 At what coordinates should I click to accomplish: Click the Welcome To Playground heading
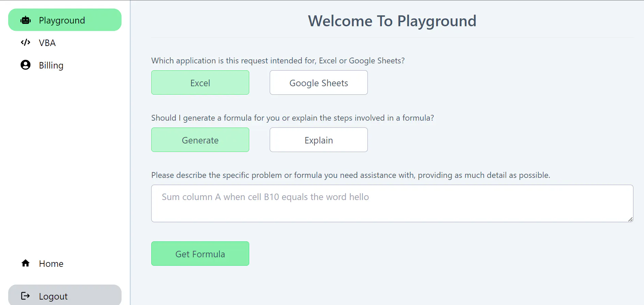pyautogui.click(x=392, y=21)
